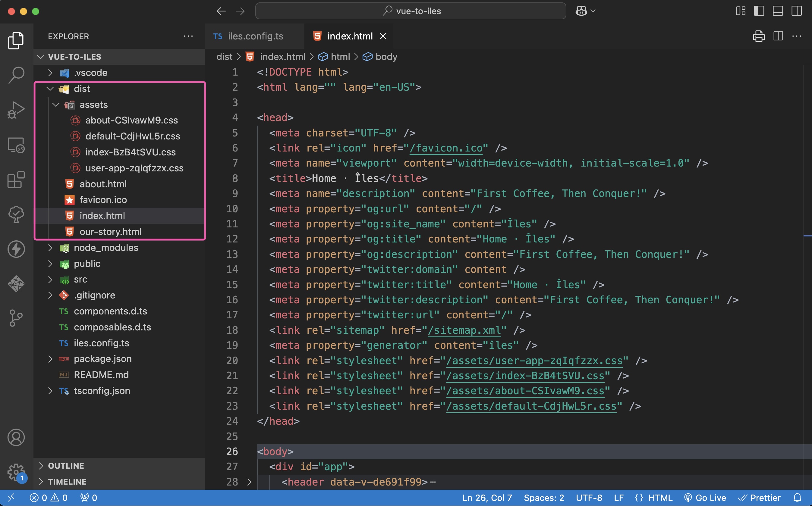Image resolution: width=812 pixels, height=506 pixels.
Task: Go back with the left arrow
Action: click(x=221, y=11)
